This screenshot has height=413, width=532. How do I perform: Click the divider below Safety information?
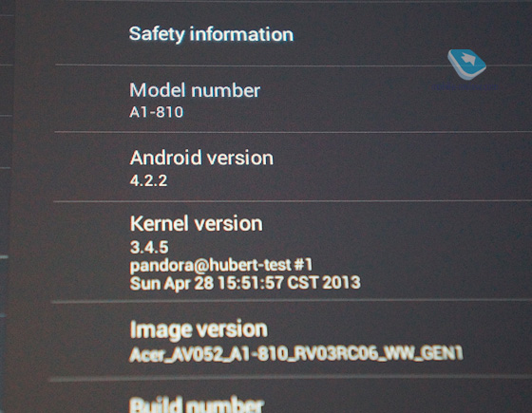tap(294, 65)
